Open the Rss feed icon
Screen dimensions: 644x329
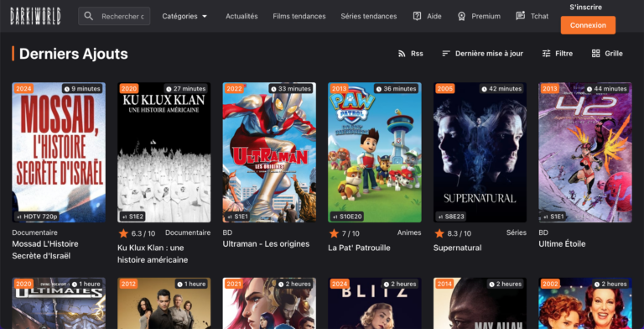coord(402,54)
